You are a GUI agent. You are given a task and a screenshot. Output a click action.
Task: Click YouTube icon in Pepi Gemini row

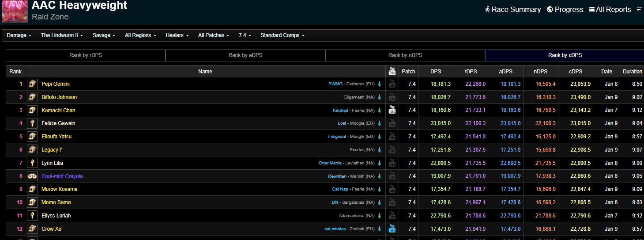coord(392,84)
